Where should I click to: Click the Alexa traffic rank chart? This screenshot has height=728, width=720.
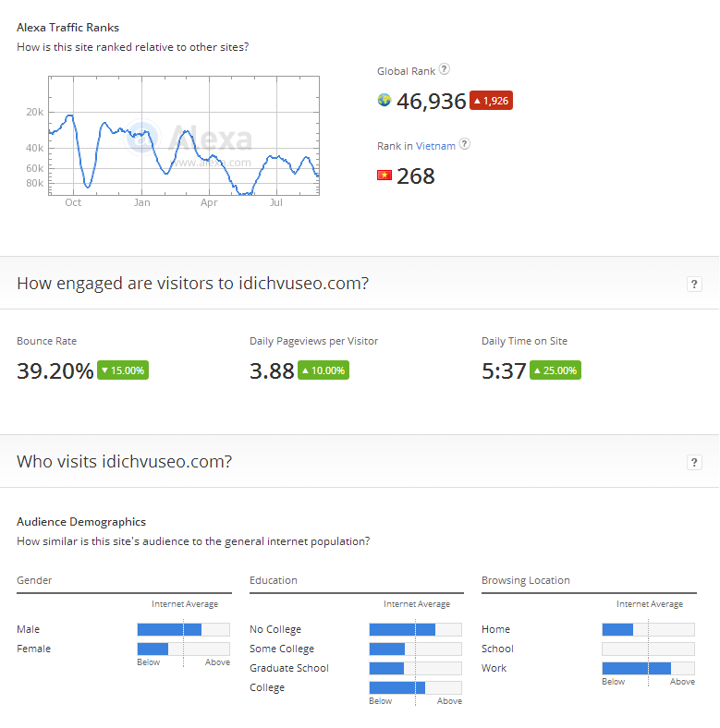click(184, 136)
